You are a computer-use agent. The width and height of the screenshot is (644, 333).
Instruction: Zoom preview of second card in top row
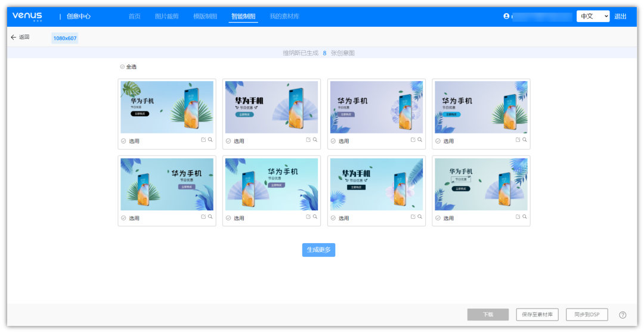pyautogui.click(x=315, y=140)
